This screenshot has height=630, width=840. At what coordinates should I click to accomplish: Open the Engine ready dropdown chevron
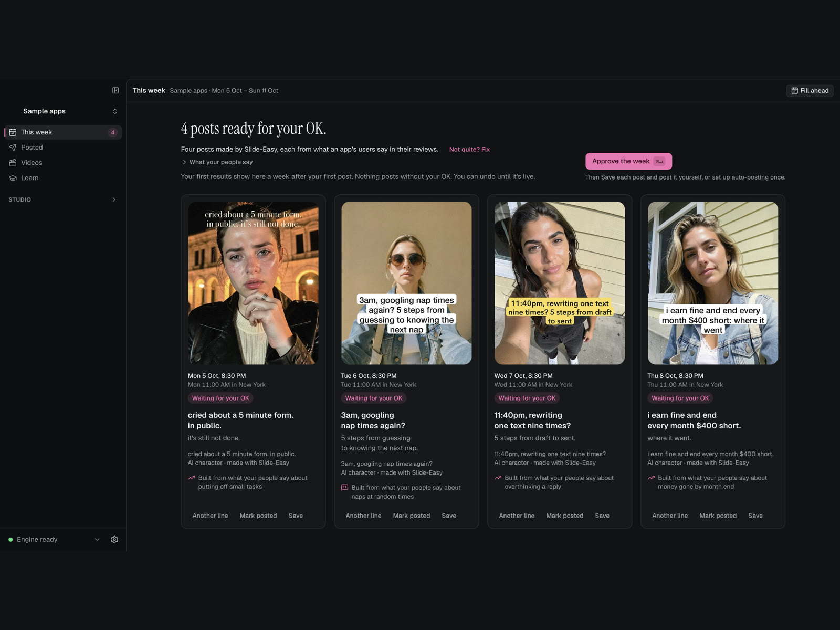coord(97,540)
